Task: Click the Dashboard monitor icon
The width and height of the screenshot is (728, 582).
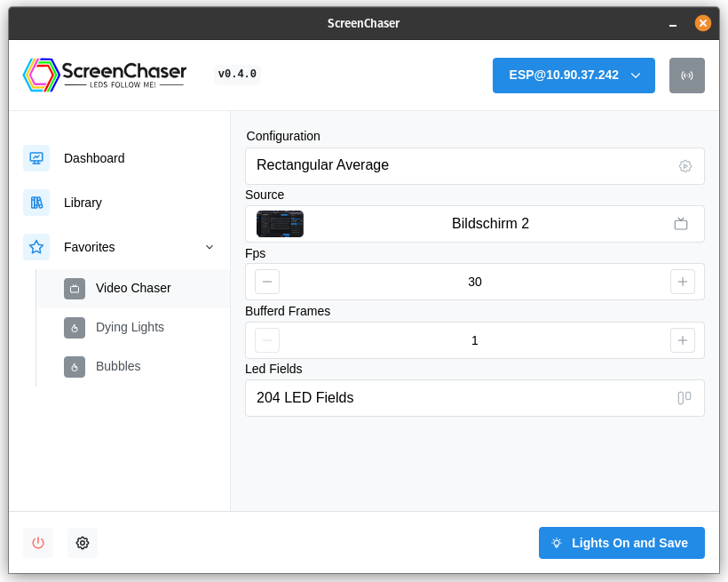Action: pyautogui.click(x=36, y=158)
